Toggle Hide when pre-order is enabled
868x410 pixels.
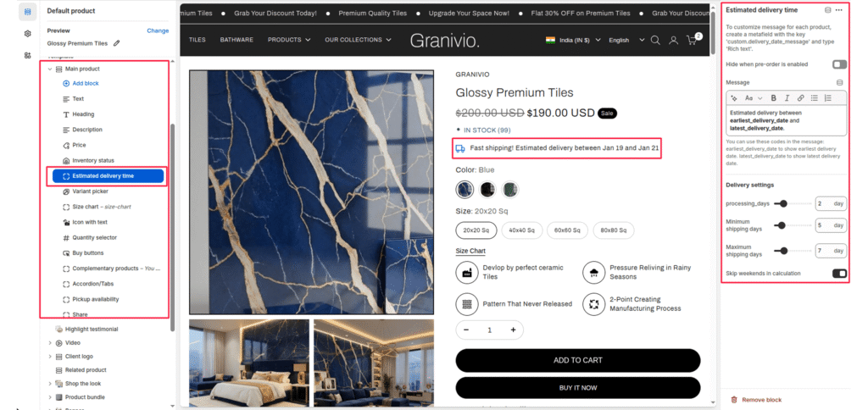click(x=839, y=64)
